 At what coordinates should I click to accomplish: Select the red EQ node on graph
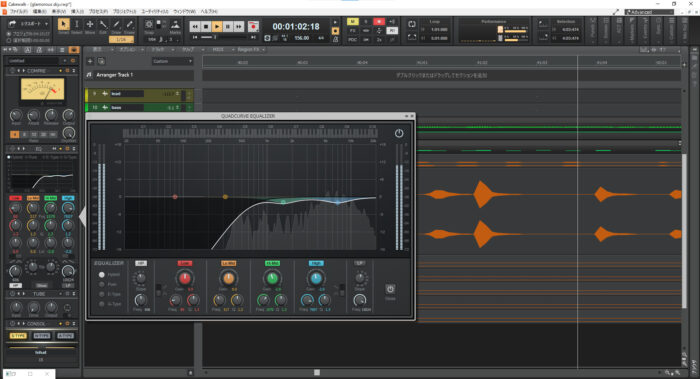(175, 196)
